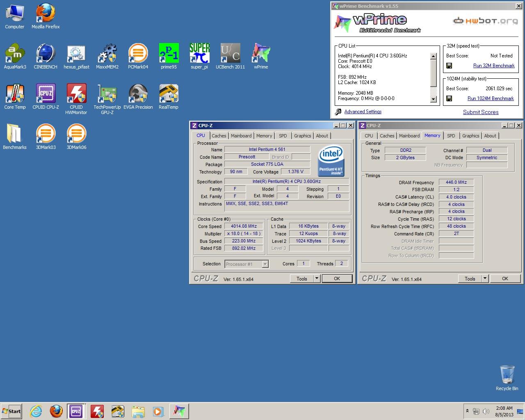The height and width of the screenshot is (420, 525).
Task: Open SPD tab in right CPU-Z
Action: [451, 136]
